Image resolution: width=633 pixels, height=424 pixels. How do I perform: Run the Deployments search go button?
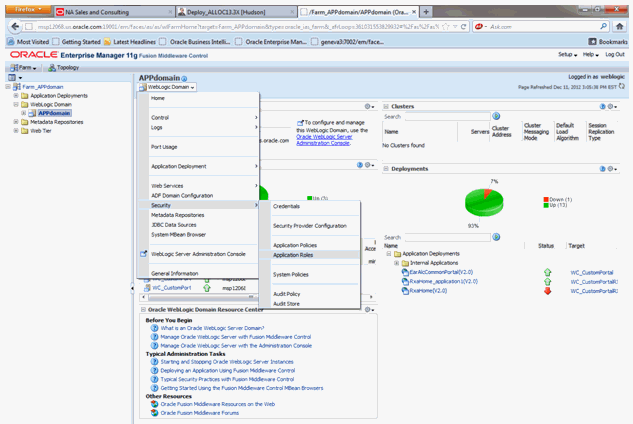pos(496,237)
